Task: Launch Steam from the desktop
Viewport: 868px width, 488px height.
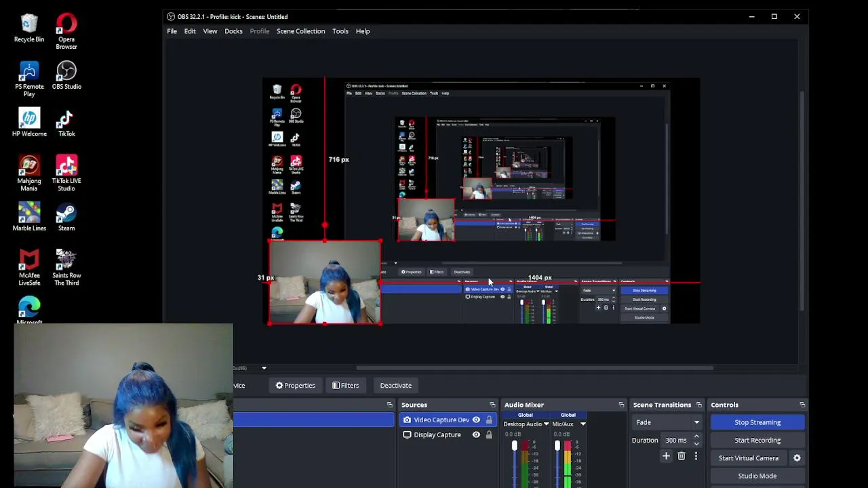Action: (66, 217)
